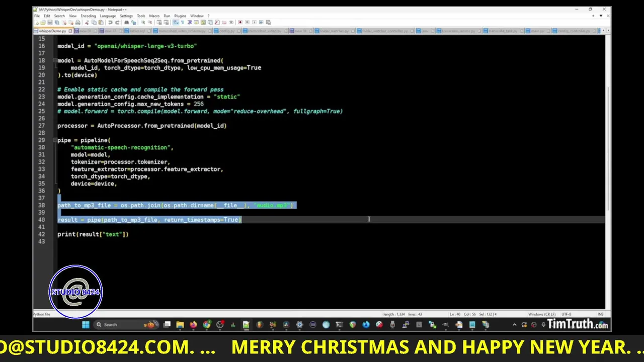Switch to the tables.sql tab
This screenshot has width=644, height=362.
pos(138,31)
